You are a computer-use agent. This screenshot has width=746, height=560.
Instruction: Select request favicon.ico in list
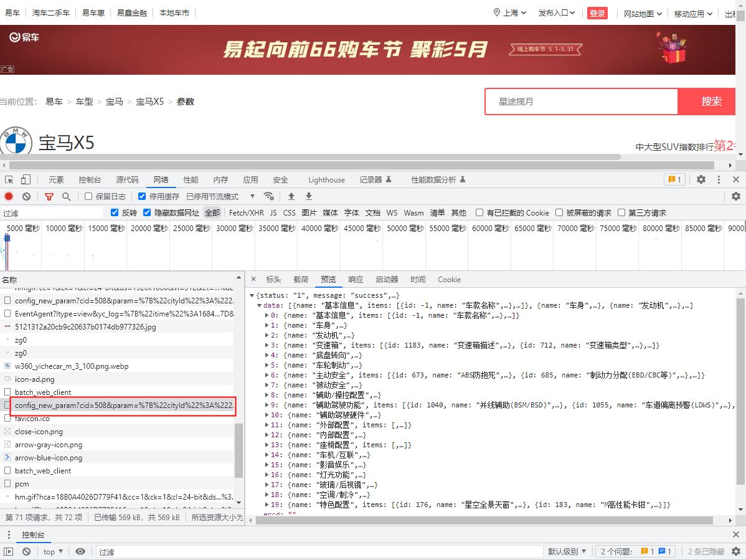(x=118, y=419)
